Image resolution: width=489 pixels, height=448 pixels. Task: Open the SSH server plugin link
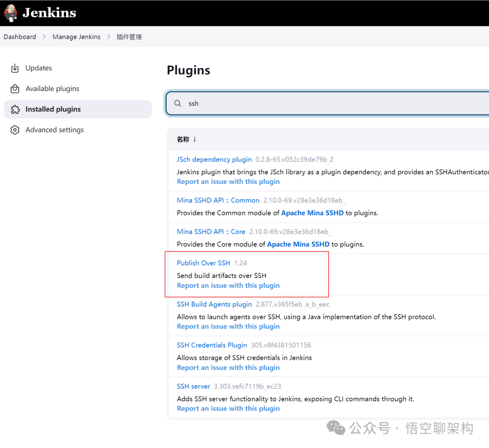coord(193,386)
